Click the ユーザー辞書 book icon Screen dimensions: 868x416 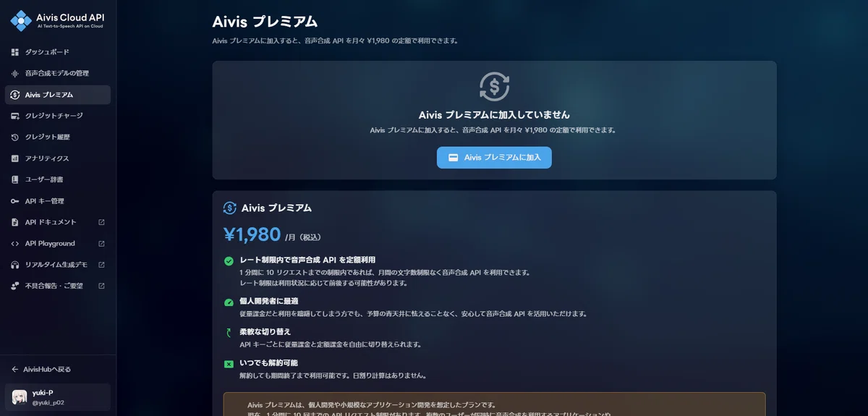(15, 179)
